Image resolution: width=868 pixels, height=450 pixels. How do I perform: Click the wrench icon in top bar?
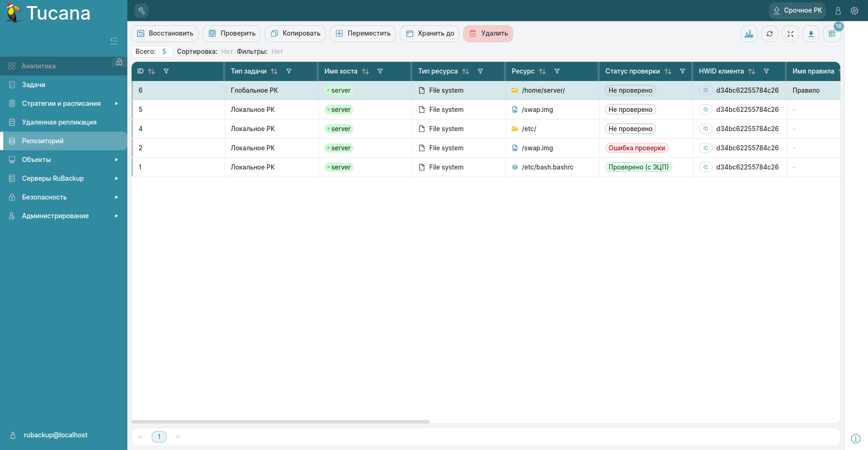pyautogui.click(x=141, y=10)
